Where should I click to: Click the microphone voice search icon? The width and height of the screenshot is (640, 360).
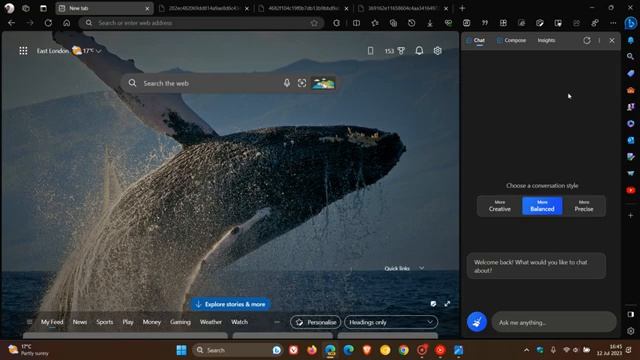tap(287, 83)
